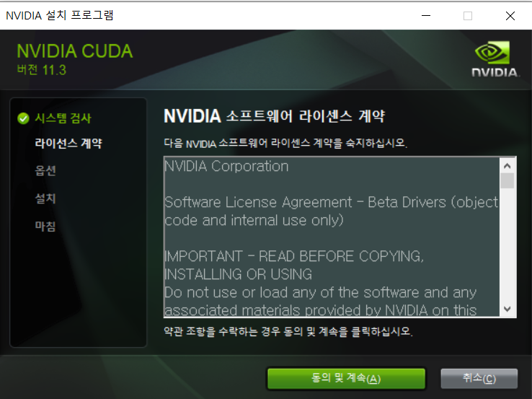Click the 'NVIDIA Corporation' line in license
Screen dimensions: 532x399
point(226,166)
